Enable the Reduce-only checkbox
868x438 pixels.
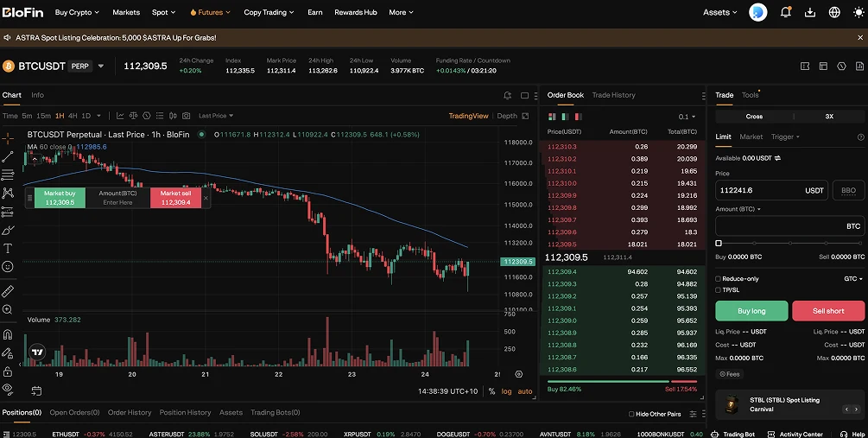[x=718, y=278]
